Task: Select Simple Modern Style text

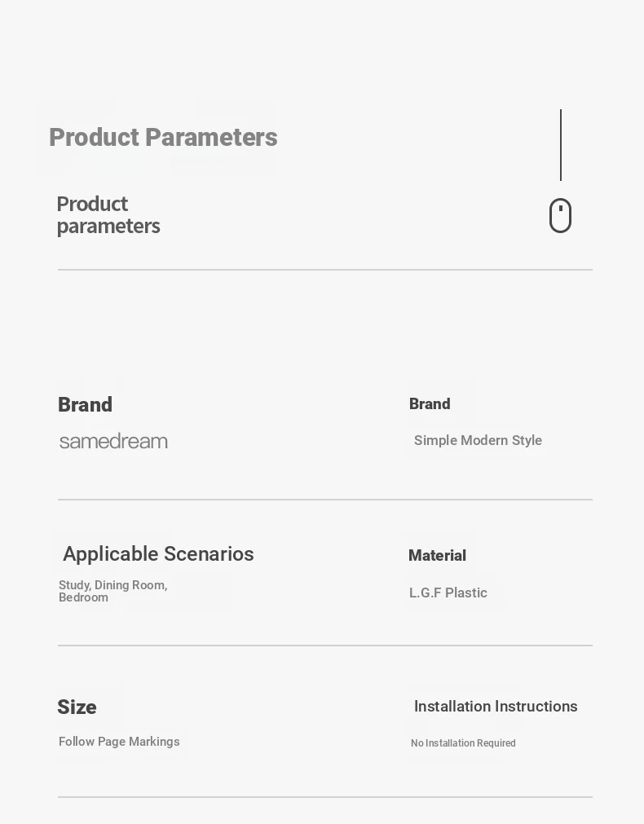Action: click(478, 440)
